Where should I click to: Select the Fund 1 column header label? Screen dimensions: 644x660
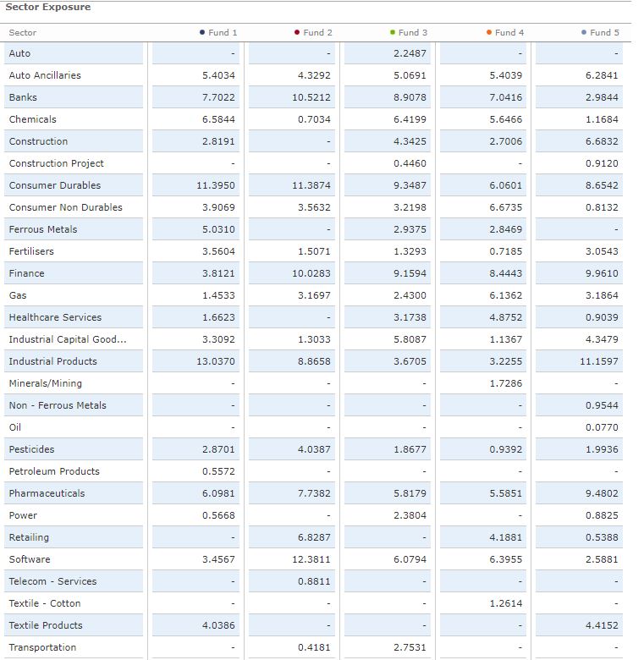[x=223, y=33]
